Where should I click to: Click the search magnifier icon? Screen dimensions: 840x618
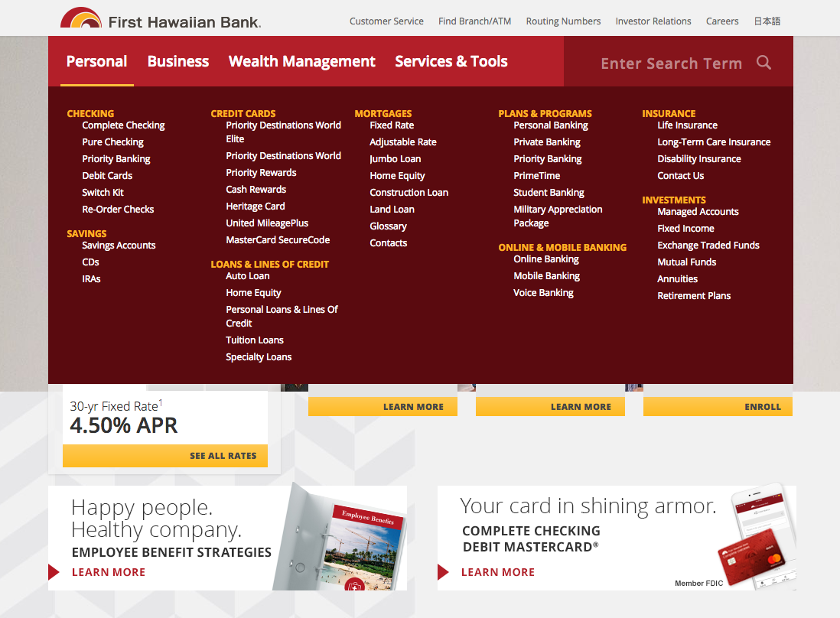[764, 63]
